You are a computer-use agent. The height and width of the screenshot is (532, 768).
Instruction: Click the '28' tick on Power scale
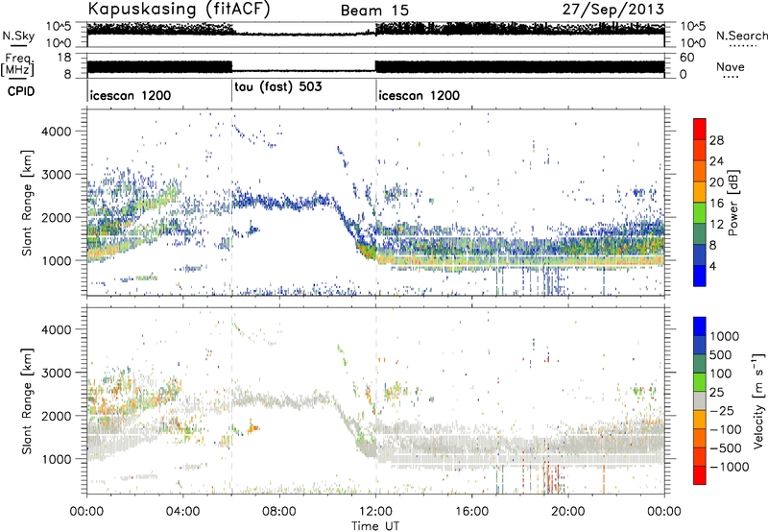(x=716, y=140)
